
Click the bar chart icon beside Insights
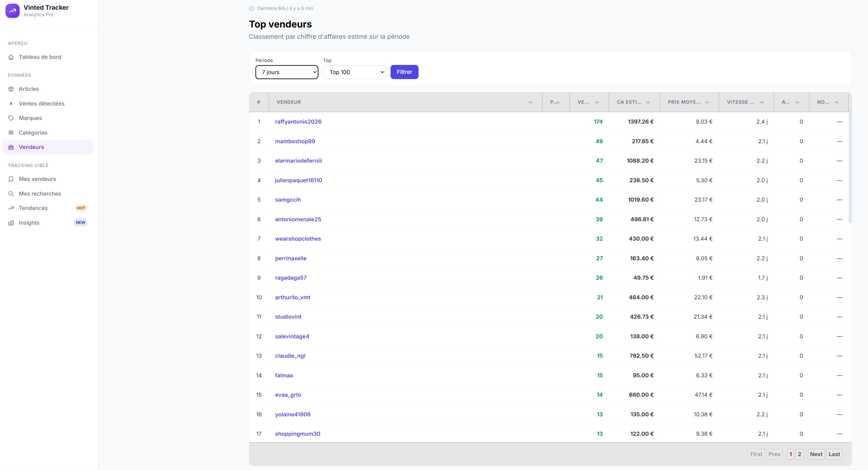[x=11, y=223]
